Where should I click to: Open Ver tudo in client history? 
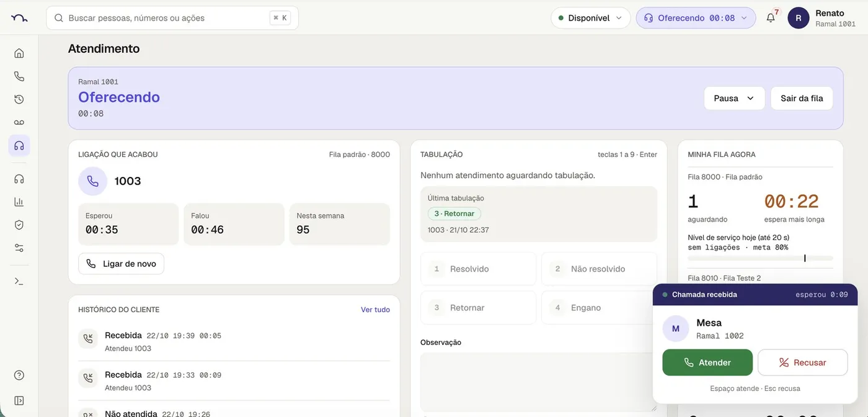[x=376, y=310]
